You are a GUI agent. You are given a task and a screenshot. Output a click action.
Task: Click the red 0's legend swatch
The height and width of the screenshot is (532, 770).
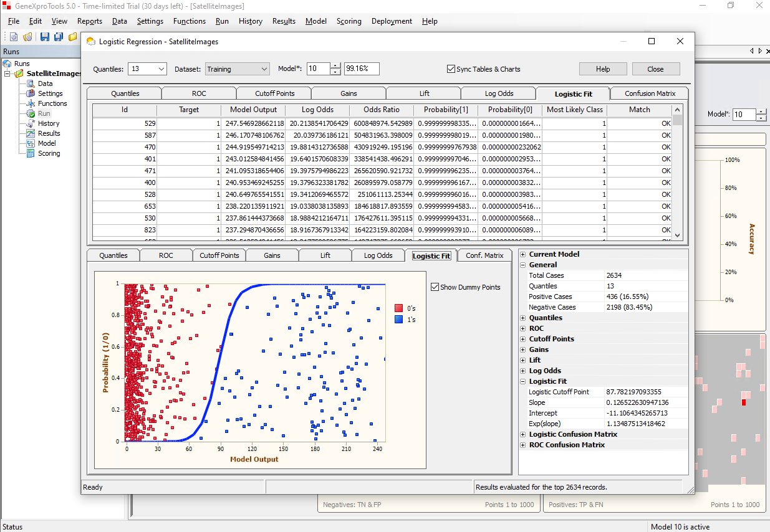398,308
